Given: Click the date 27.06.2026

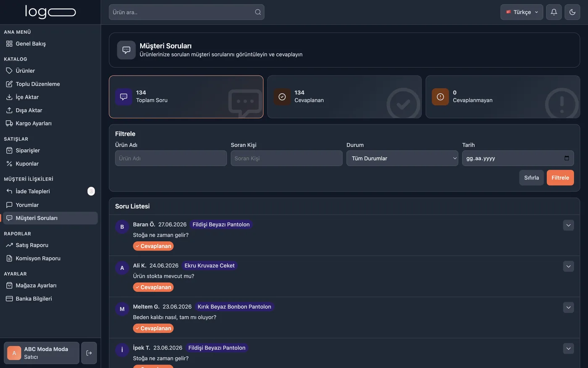Looking at the screenshot, I should (172, 225).
